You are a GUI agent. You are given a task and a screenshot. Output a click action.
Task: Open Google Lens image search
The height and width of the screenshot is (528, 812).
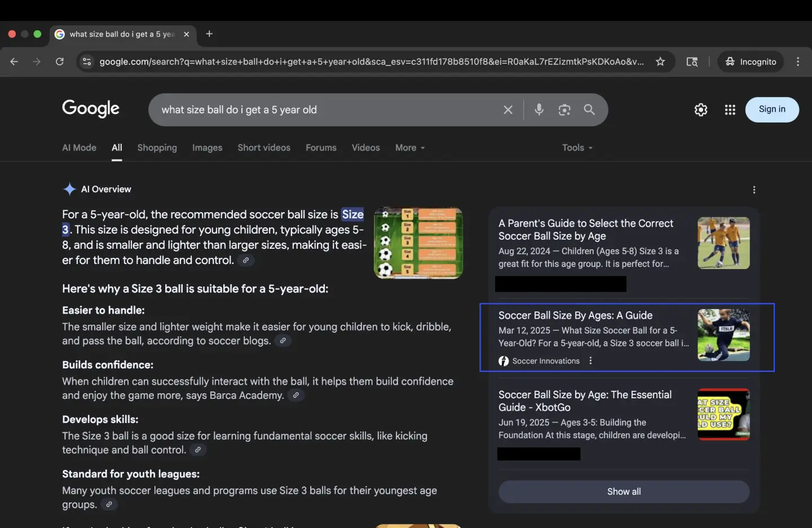pos(564,109)
